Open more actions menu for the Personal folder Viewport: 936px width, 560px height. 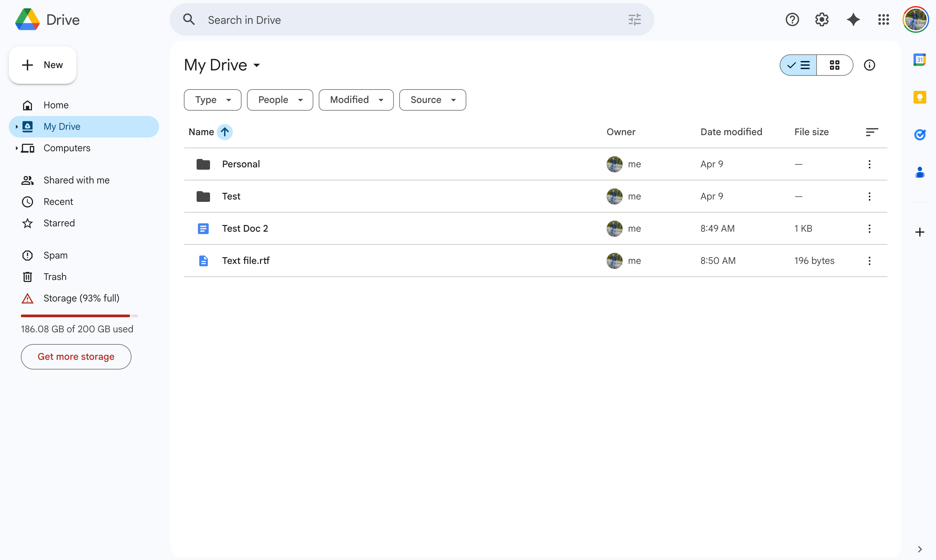[x=869, y=164]
